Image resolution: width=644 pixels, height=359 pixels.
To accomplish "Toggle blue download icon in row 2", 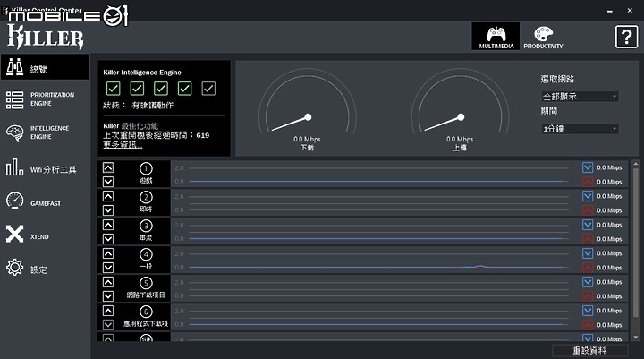I will click(x=588, y=196).
